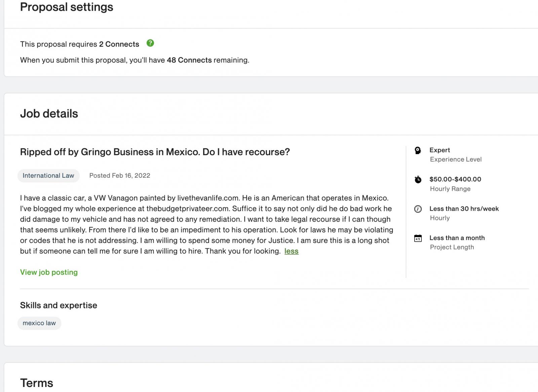Click the Experience Level label

[x=456, y=160]
